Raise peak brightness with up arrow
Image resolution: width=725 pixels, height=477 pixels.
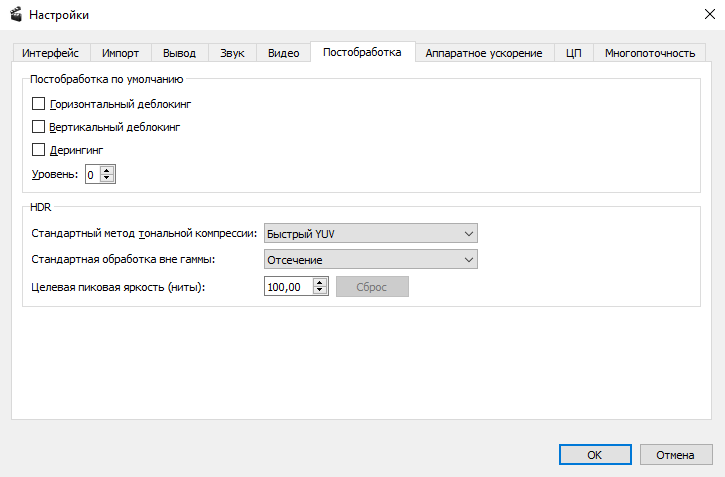tap(319, 282)
